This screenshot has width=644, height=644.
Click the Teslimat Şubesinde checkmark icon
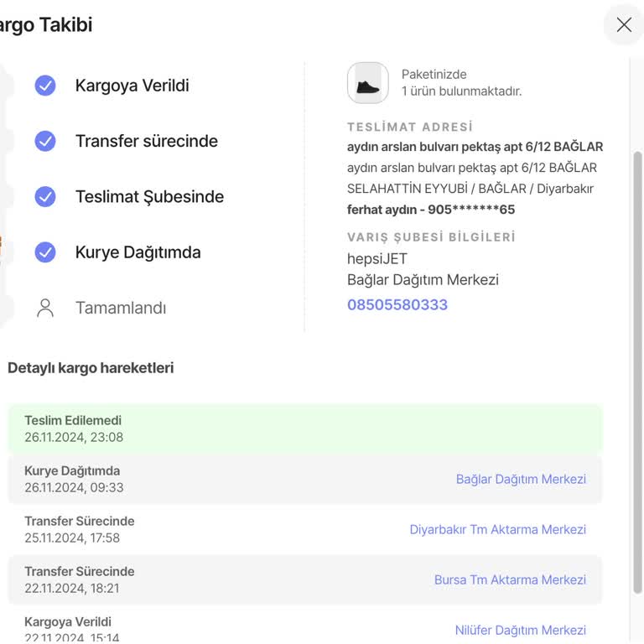pos(45,196)
